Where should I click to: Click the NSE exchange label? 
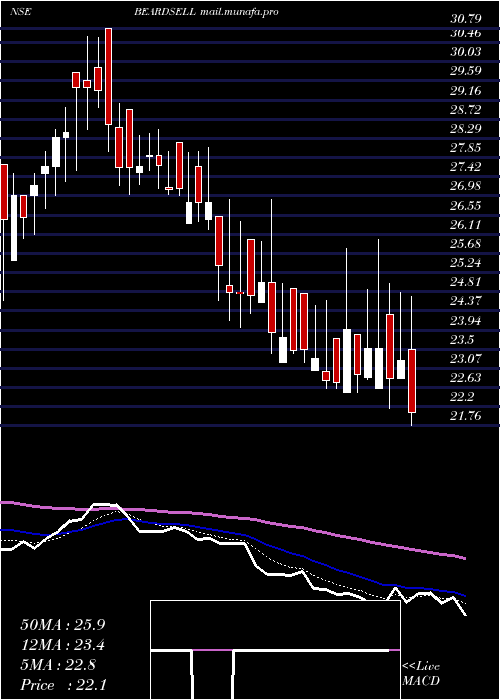(20, 12)
